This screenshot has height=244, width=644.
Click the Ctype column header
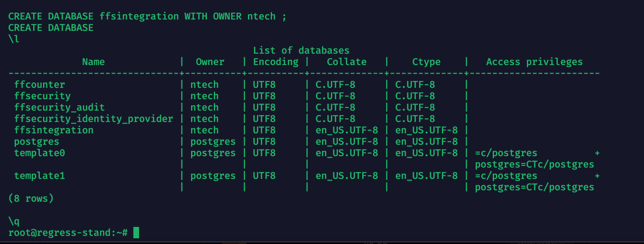point(426,62)
